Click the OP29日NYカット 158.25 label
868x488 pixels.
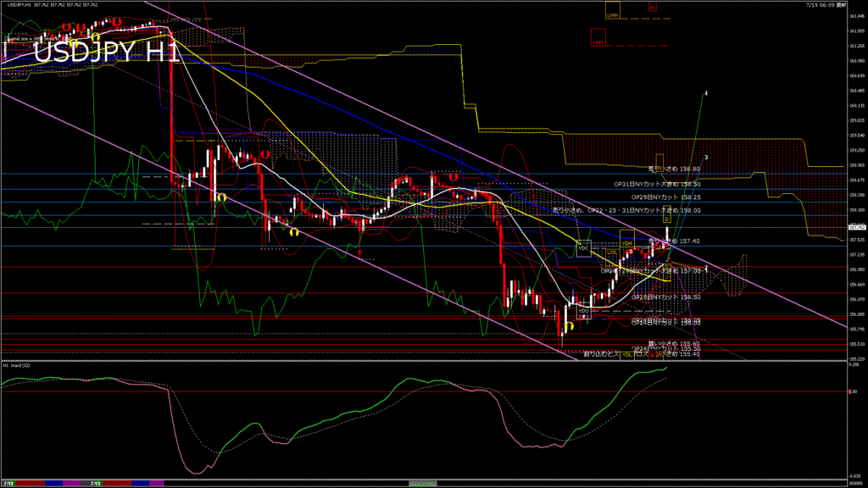click(666, 197)
